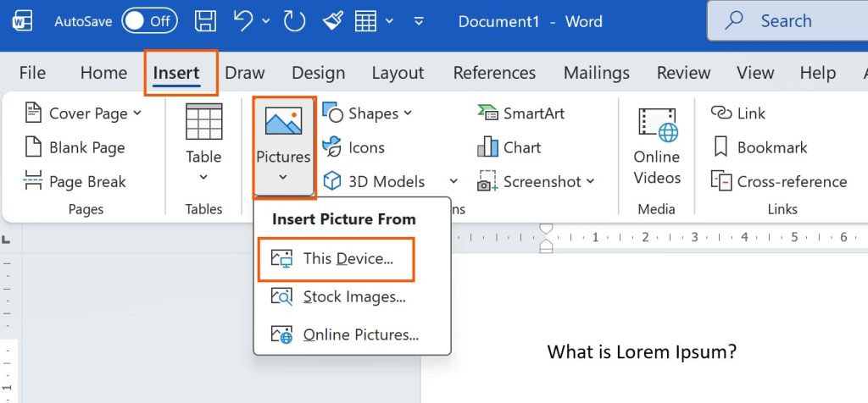Viewport: 868px width, 403px height.
Task: Expand the Undo history dropdown arrow
Action: click(x=265, y=21)
